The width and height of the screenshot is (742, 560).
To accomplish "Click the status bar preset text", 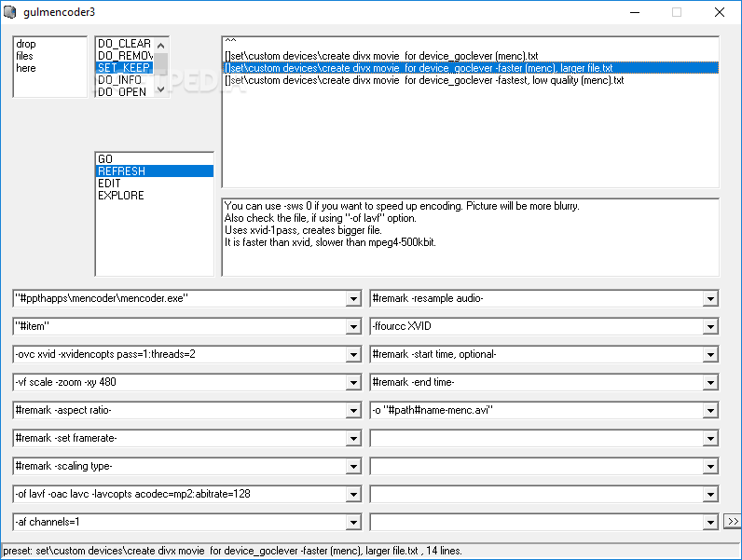I will pyautogui.click(x=232, y=551).
